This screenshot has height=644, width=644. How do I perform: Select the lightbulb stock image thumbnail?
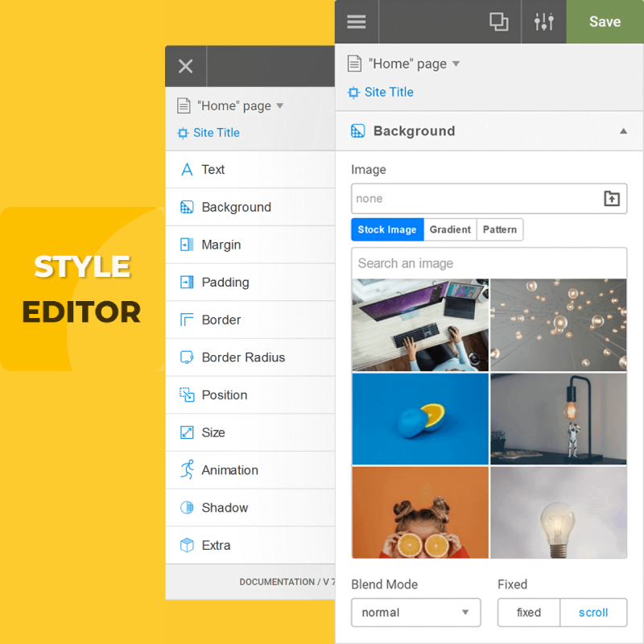(x=558, y=512)
